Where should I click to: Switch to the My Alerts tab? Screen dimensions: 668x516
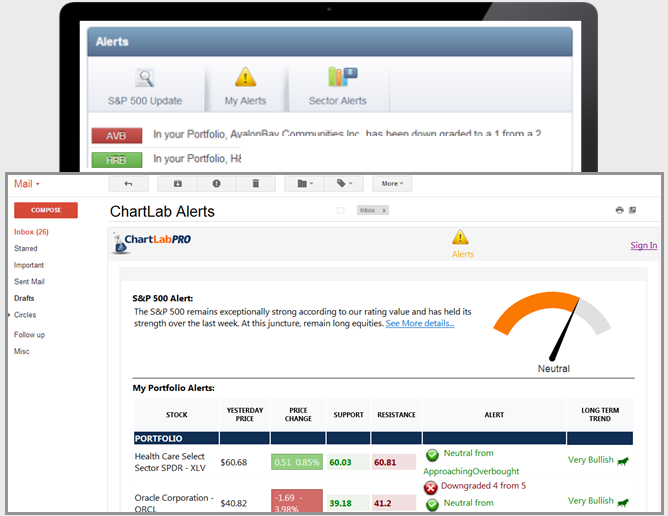coord(245,86)
